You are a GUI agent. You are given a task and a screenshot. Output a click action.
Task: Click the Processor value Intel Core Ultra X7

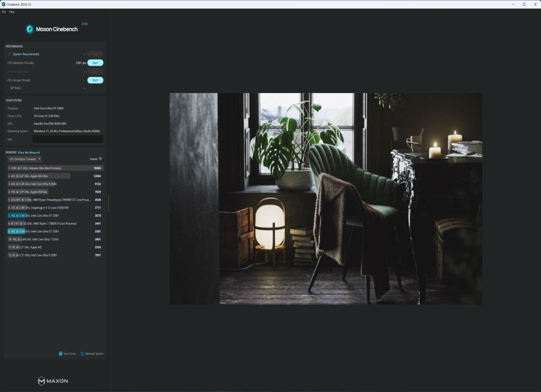click(x=48, y=108)
